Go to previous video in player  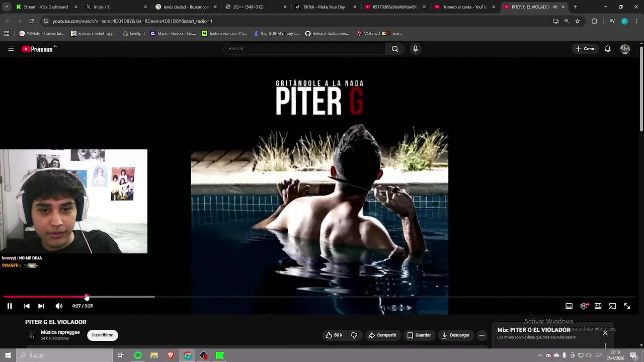click(27, 306)
